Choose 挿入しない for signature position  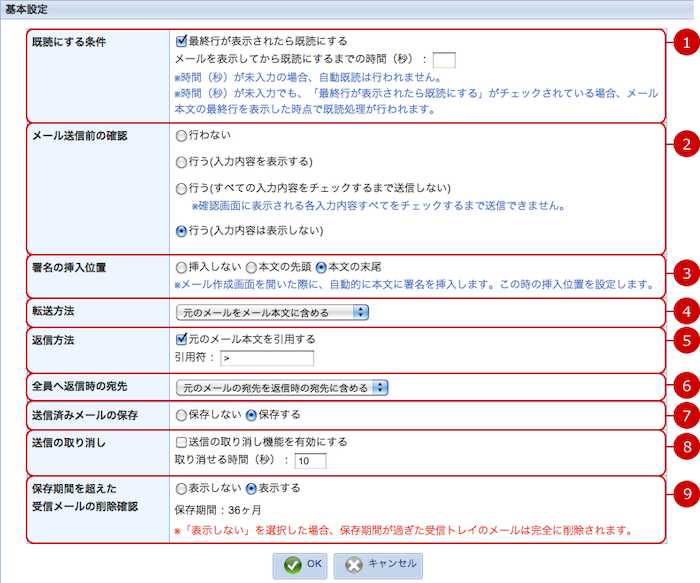pos(181,268)
